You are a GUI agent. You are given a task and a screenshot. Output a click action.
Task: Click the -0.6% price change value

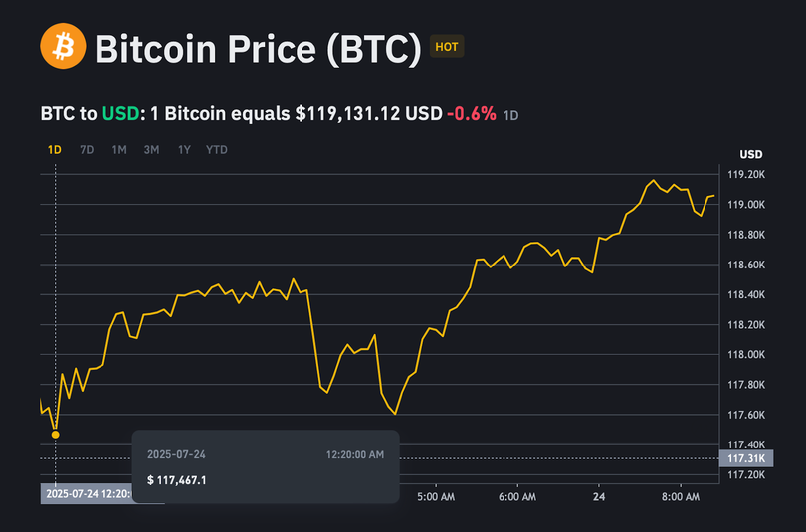(x=471, y=114)
